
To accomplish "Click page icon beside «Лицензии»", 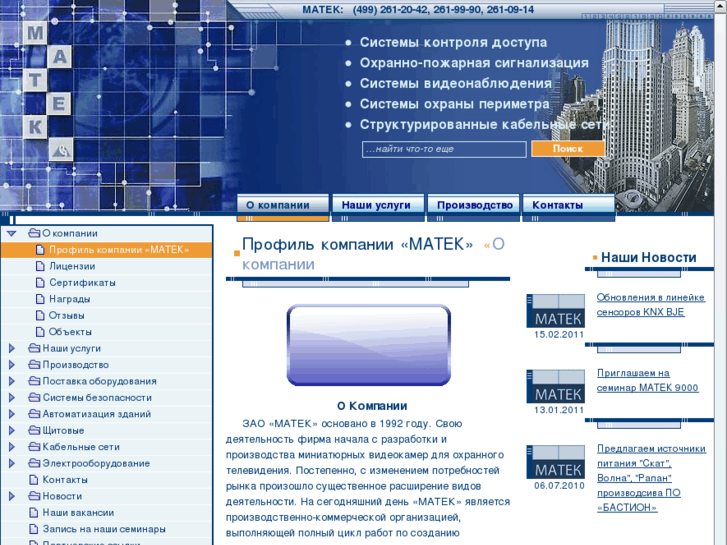I will click(x=40, y=266).
